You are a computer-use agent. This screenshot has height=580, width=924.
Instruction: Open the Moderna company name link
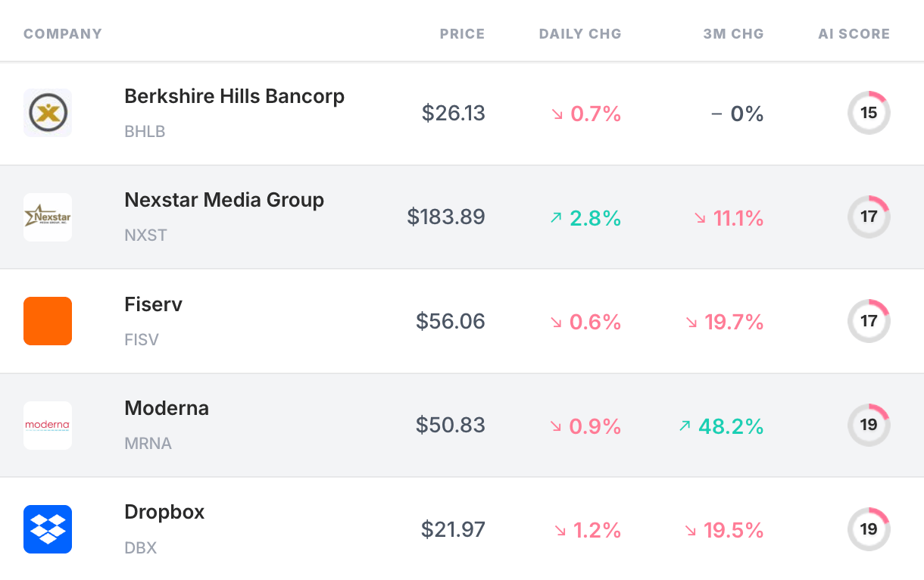167,408
